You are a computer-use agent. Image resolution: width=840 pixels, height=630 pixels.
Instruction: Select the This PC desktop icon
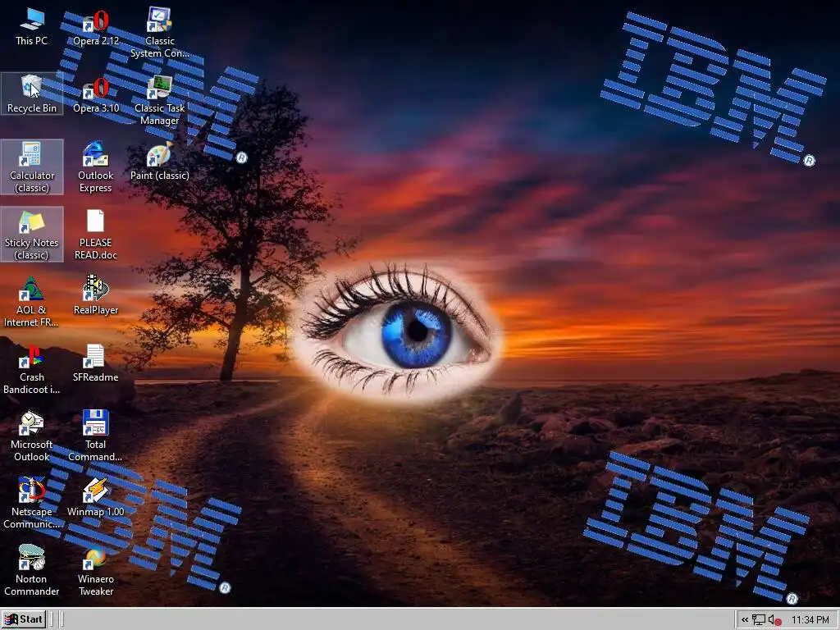click(32, 27)
